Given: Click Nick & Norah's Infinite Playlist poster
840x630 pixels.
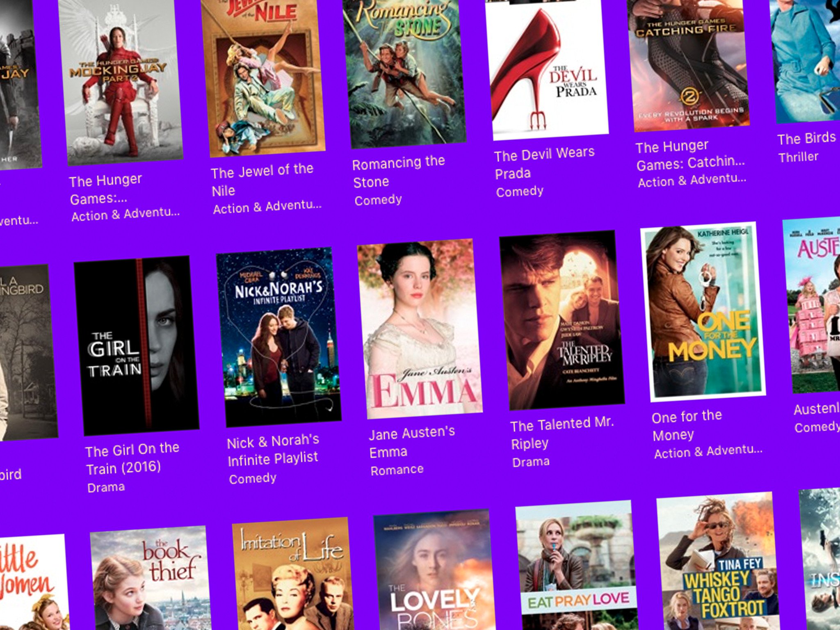Looking at the screenshot, I should 278,337.
